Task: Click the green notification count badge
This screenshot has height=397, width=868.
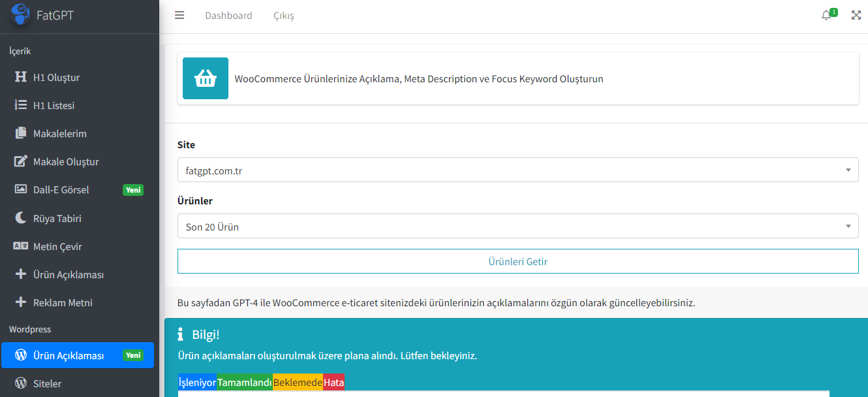Action: pos(833,12)
